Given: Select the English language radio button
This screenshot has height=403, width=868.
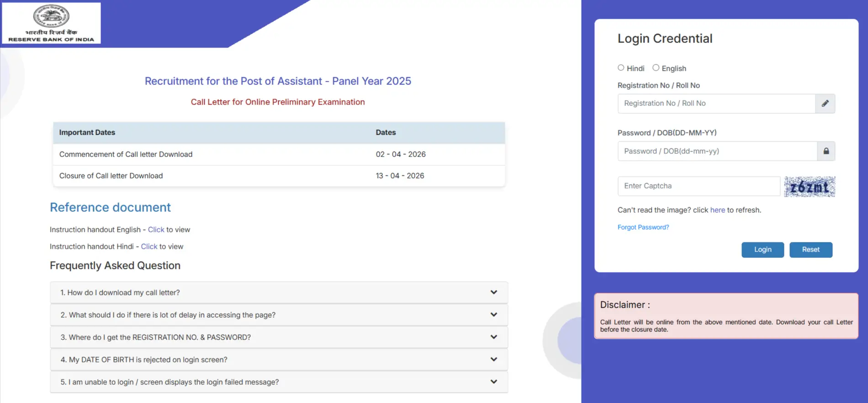Looking at the screenshot, I should pos(656,68).
